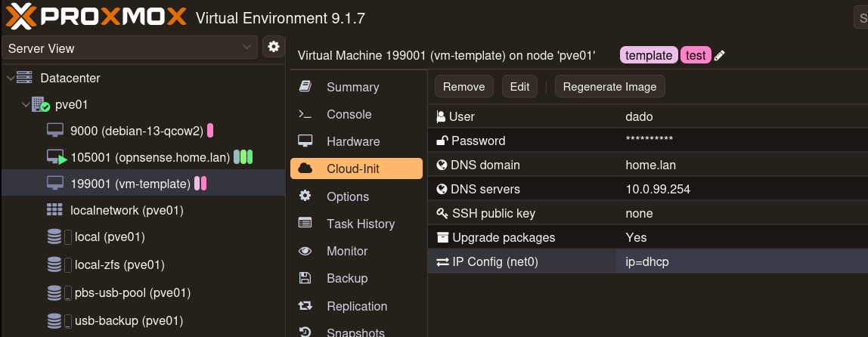
Task: Open the Server View dropdown
Action: click(x=130, y=48)
